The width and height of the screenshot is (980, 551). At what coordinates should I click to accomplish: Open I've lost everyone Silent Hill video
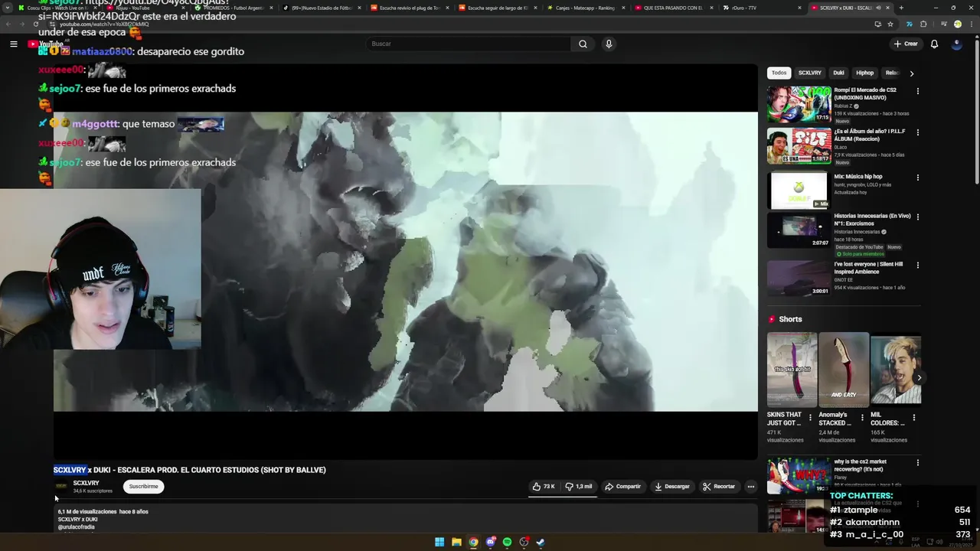799,279
